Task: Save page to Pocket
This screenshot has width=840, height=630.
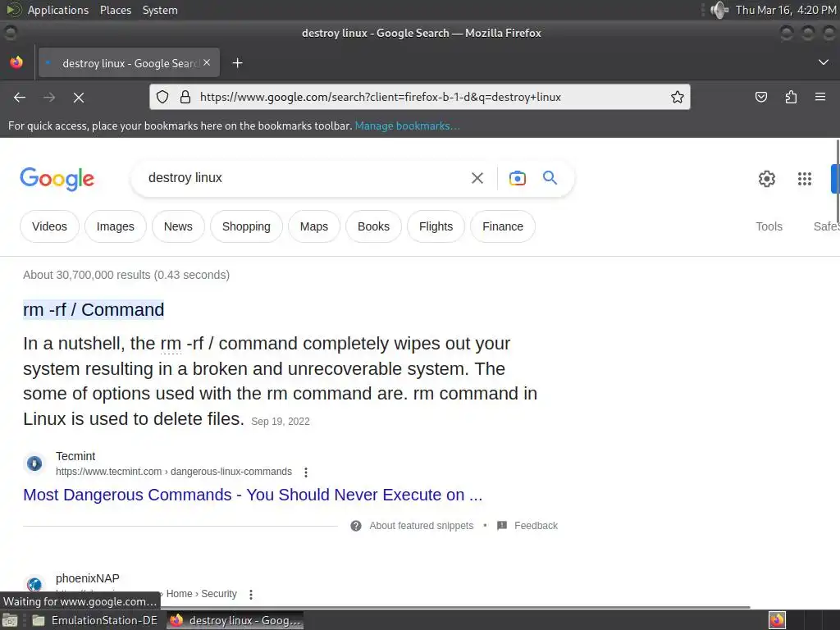Action: (761, 97)
